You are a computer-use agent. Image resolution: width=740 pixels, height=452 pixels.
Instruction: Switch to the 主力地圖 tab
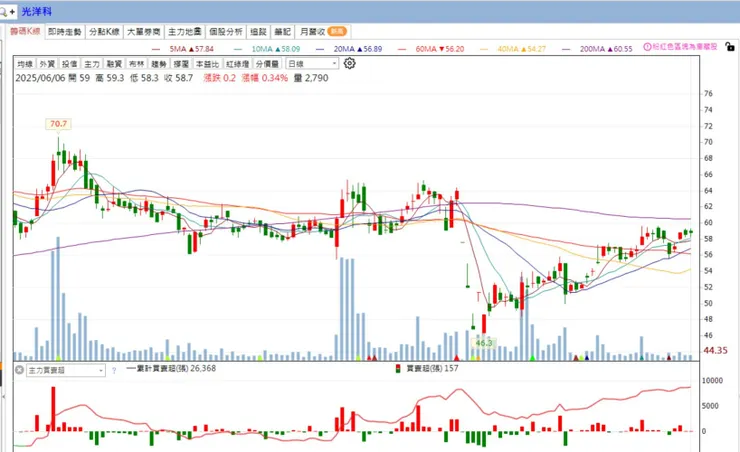185,32
